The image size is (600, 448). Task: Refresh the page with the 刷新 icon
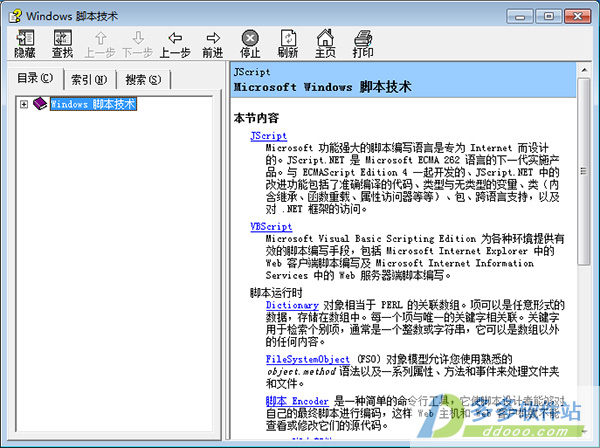(x=288, y=44)
